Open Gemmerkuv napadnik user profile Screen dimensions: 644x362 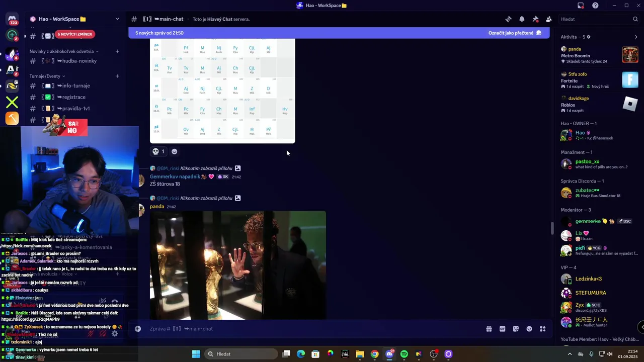pos(175,176)
